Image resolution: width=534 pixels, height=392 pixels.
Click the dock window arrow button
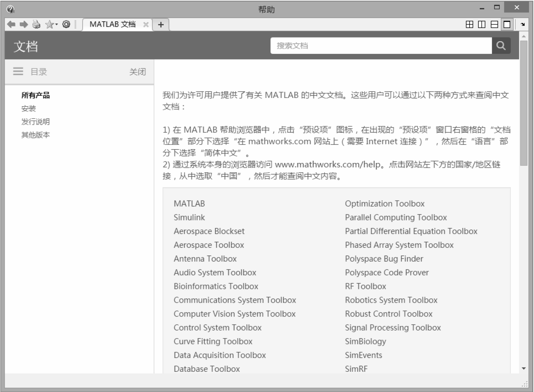[x=523, y=25]
